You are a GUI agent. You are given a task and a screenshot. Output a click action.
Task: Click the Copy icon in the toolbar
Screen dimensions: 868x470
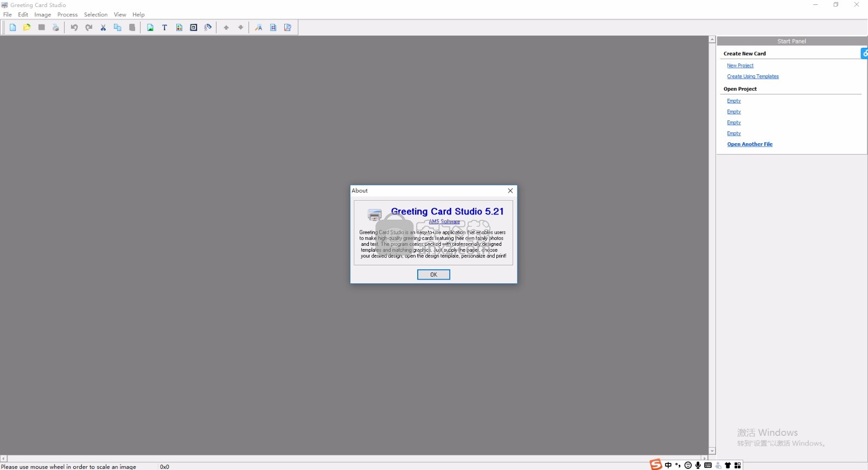pos(117,28)
